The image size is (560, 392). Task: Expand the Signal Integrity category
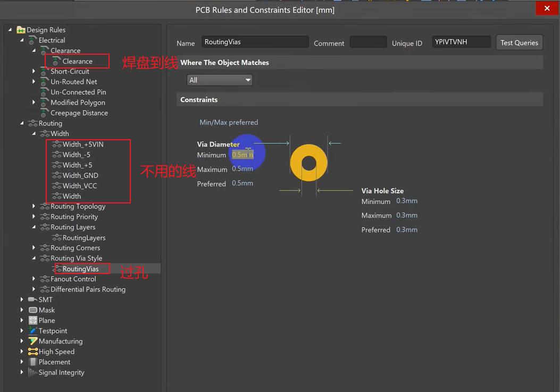(x=22, y=372)
